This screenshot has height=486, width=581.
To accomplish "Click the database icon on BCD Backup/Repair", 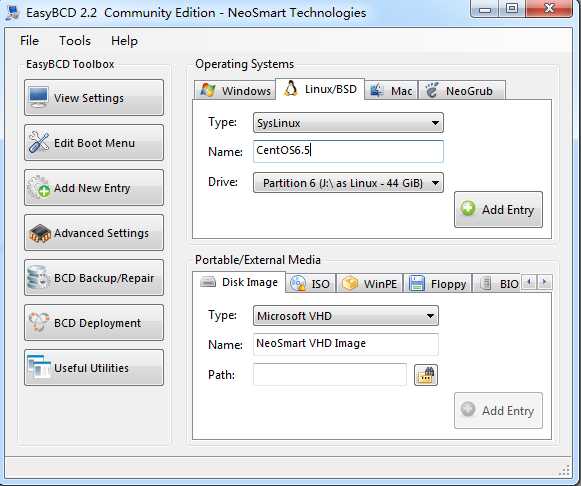I will (x=38, y=277).
